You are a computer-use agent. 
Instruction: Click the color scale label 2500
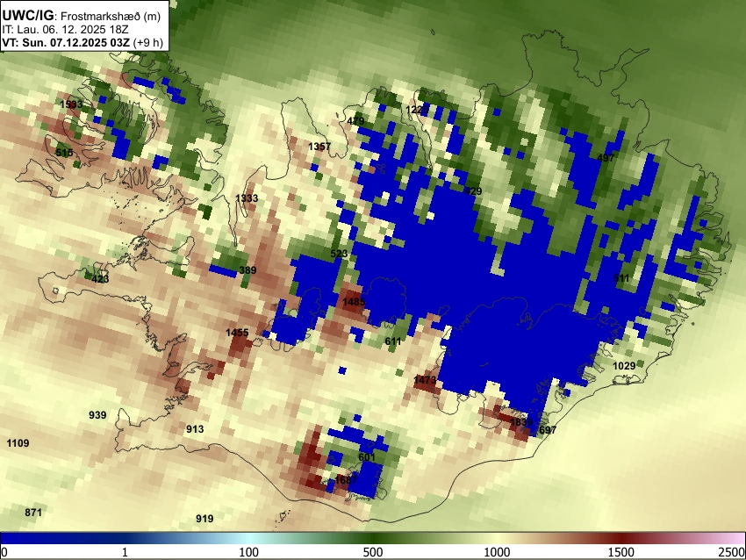click(732, 552)
